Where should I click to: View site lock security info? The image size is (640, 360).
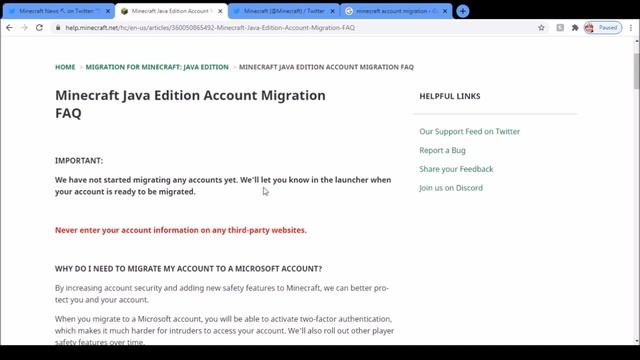pos(58,28)
